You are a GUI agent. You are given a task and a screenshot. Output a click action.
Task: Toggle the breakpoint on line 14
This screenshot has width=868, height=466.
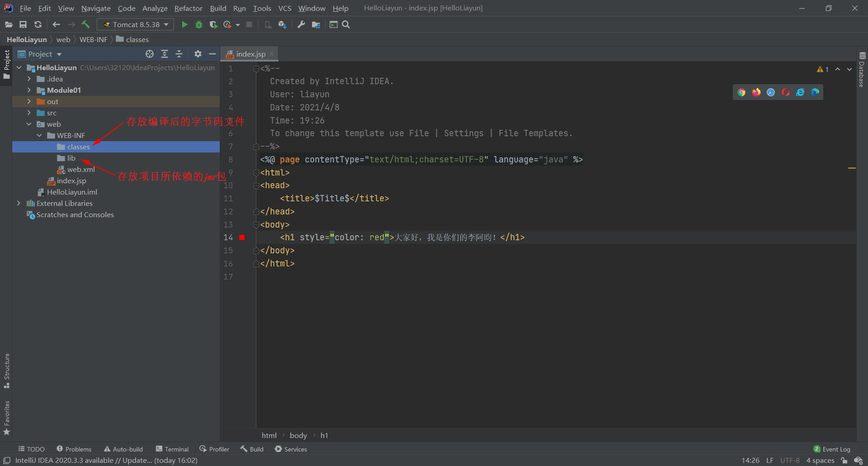point(242,238)
